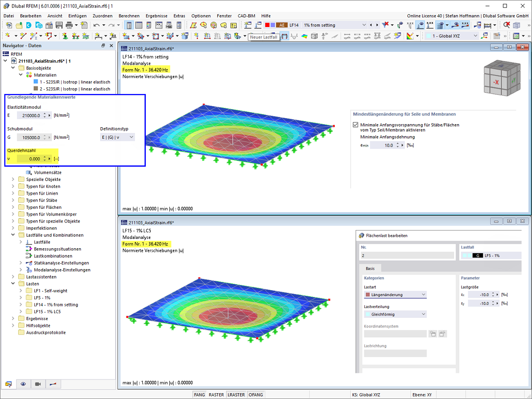Viewport: 532px width, 399px height.
Task: Open the Definitionstyp dropdown
Action: click(117, 137)
